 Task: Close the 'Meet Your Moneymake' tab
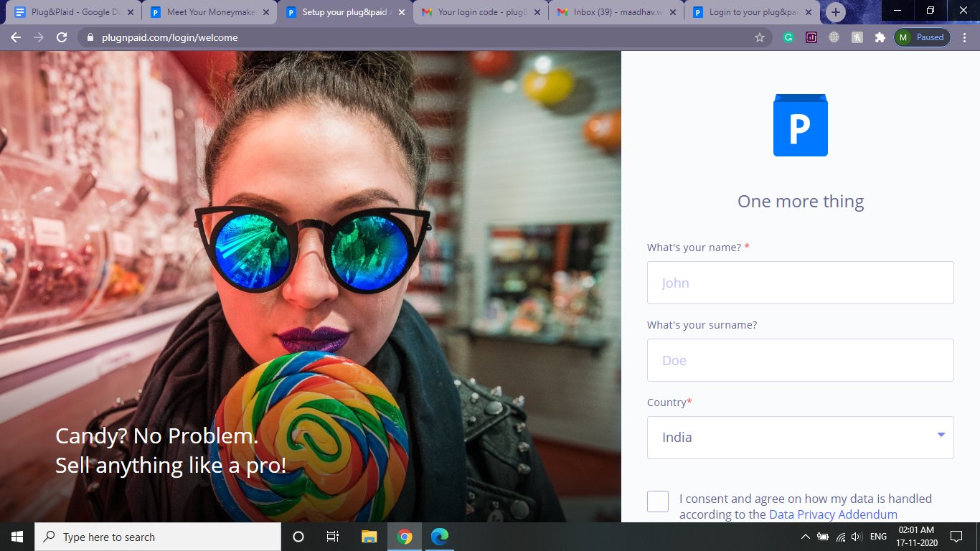[x=265, y=12]
